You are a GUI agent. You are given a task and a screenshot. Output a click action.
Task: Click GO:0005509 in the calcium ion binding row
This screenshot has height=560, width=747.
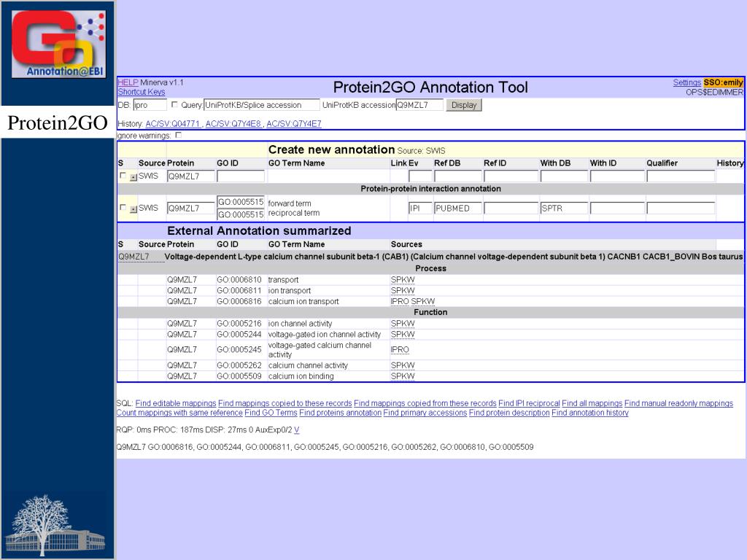tap(239, 377)
